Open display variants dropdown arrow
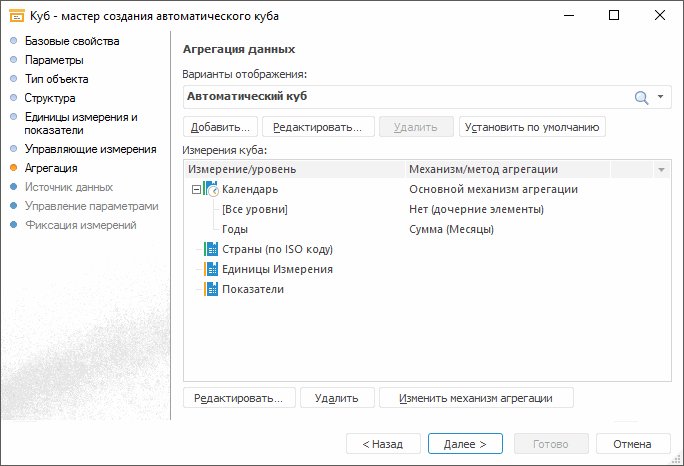 (660, 97)
